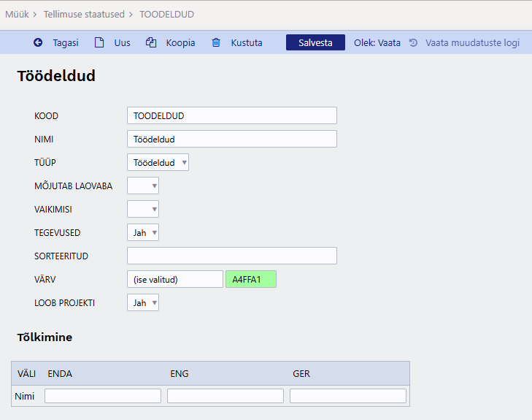Click the Kustuta trash icon
532x420 pixels.
point(216,43)
